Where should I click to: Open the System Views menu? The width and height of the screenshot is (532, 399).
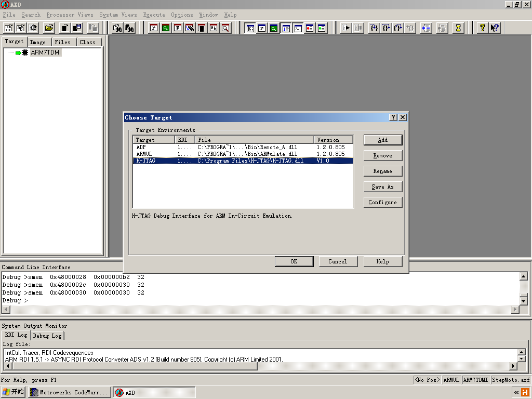pos(118,15)
